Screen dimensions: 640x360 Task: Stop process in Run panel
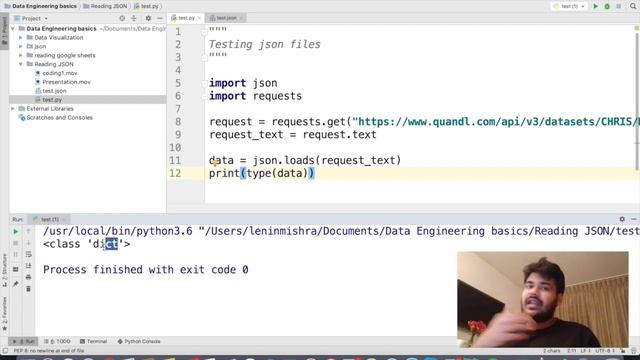point(16,243)
